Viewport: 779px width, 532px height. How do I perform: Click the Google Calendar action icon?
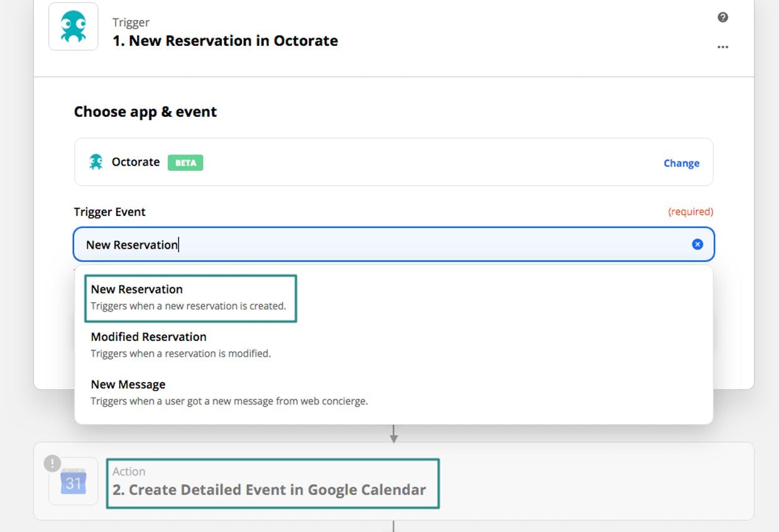(74, 482)
